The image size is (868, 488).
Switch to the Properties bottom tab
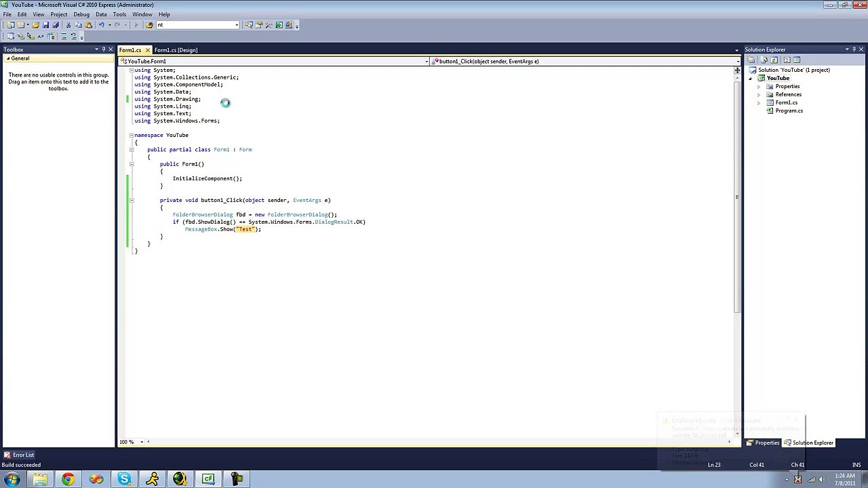[x=764, y=443]
